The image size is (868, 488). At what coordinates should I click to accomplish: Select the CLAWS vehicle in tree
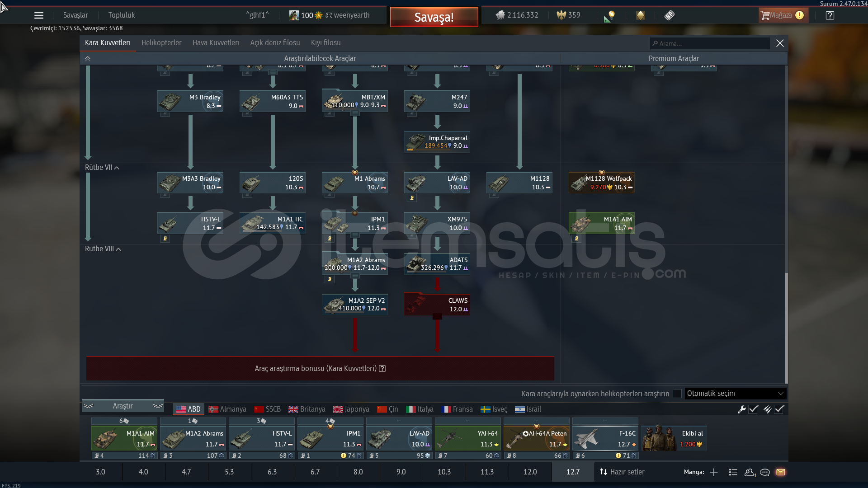(437, 305)
